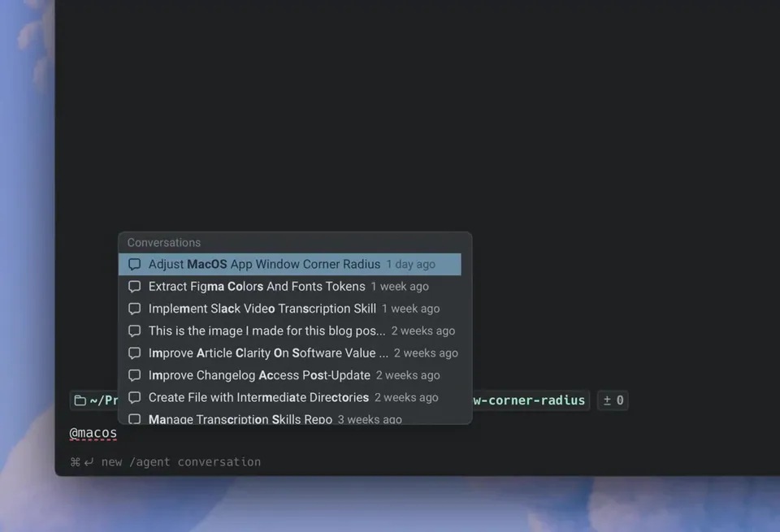Click the folder icon in the path chip
Viewport: 780px width, 532px height.
[x=80, y=400]
